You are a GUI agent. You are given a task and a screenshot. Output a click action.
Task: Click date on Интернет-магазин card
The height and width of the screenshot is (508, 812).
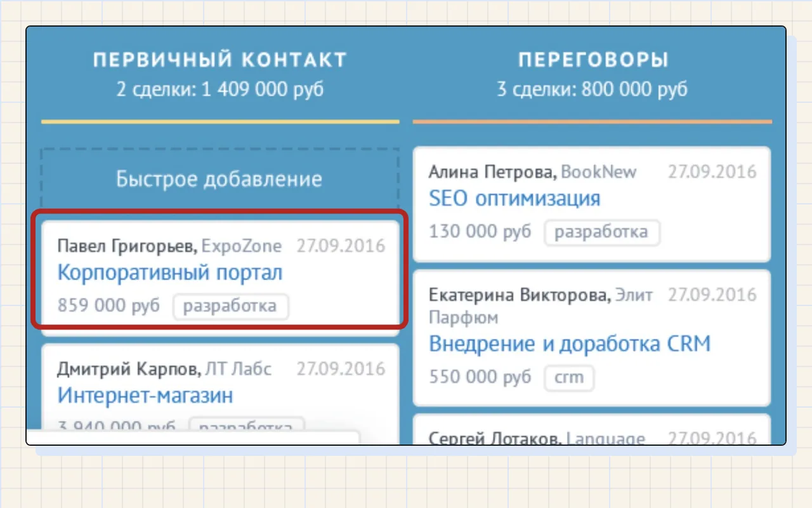click(x=341, y=369)
